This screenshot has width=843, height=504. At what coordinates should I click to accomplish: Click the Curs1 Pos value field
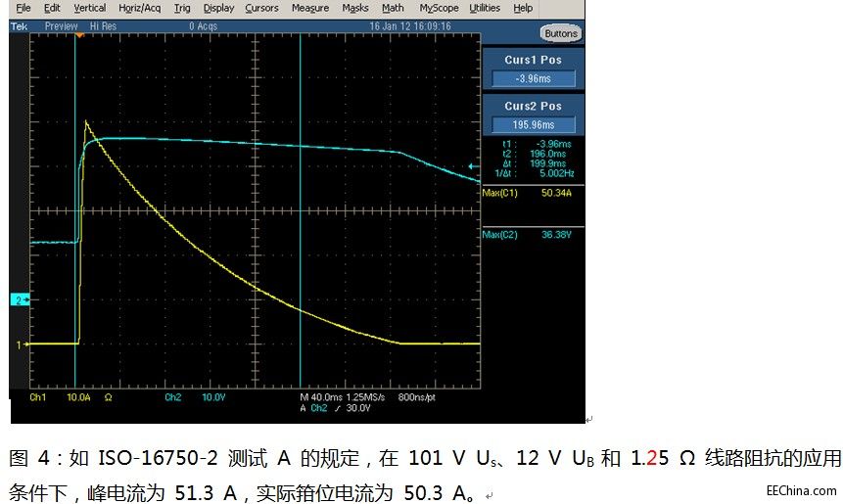tap(533, 79)
